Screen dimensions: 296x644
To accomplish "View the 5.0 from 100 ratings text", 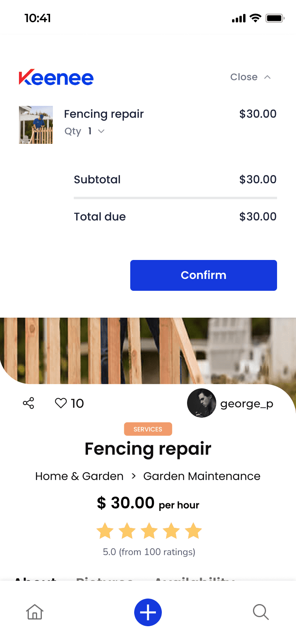I will click(149, 552).
